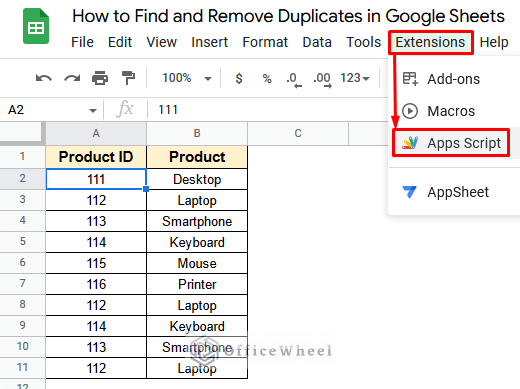The image size is (520, 389).
Task: Click cell 114 in row 5
Action: [x=96, y=242]
